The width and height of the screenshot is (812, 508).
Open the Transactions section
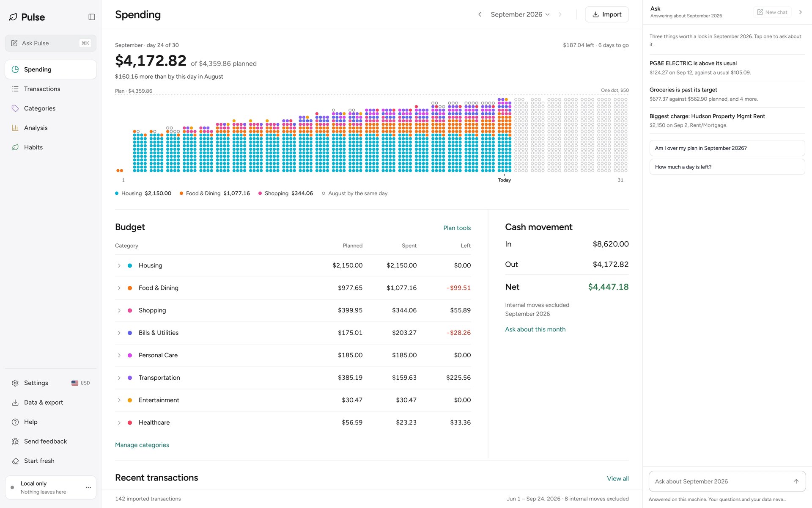click(x=51, y=89)
